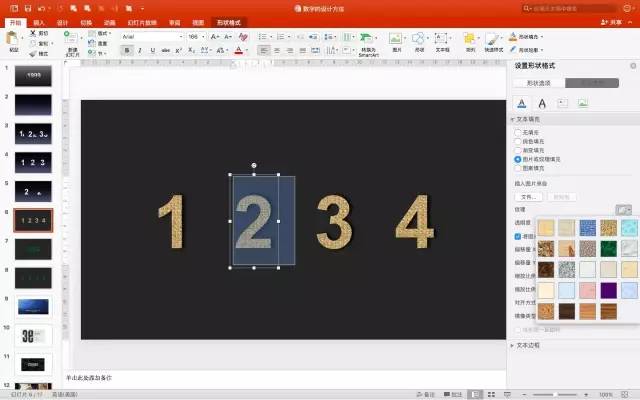Image resolution: width=640 pixels, height=400 pixels.
Task: Select the 图案填充 (pattern fill) radio option
Action: (x=517, y=168)
